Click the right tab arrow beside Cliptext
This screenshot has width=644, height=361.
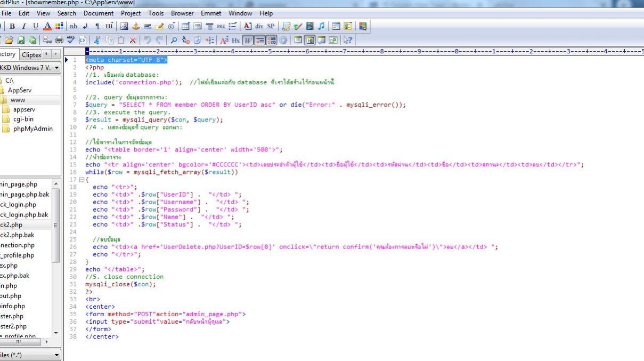54,54
